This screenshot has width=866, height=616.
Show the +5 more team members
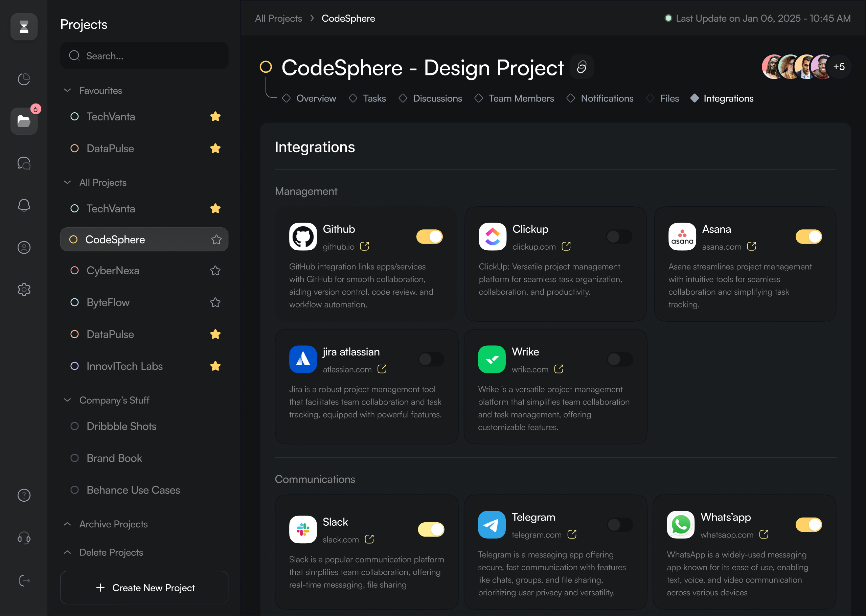pos(839,67)
